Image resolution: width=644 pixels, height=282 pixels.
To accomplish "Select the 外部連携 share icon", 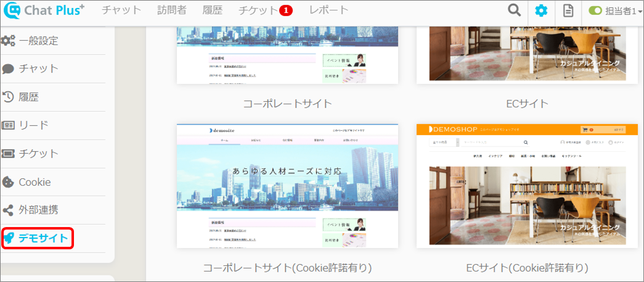I will point(8,210).
